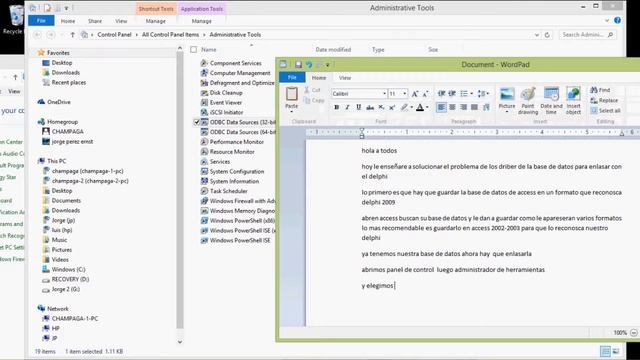Viewport: 640px width, 360px height.
Task: Center align text in WordPad
Action: pos(452,107)
